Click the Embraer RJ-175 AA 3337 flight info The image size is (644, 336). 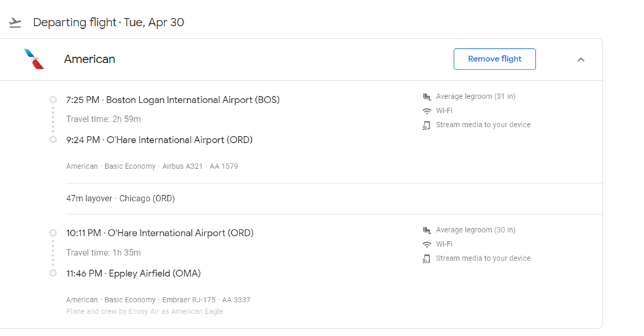tap(206, 300)
